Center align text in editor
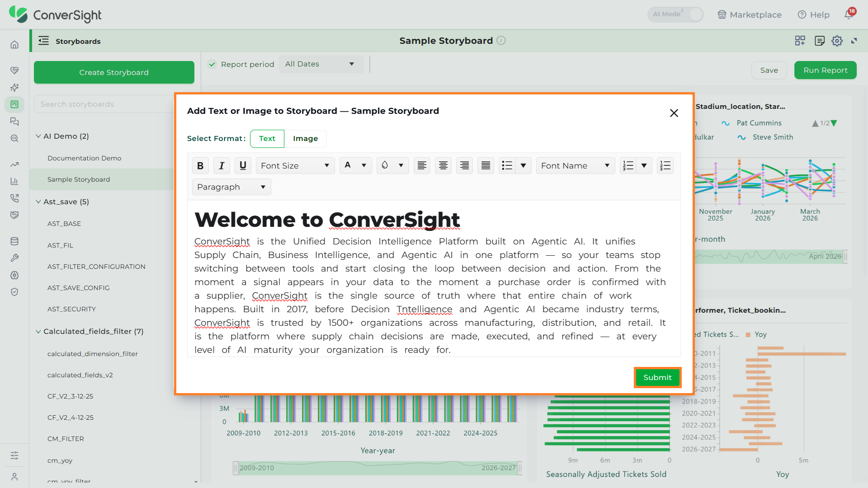868x488 pixels. 443,166
